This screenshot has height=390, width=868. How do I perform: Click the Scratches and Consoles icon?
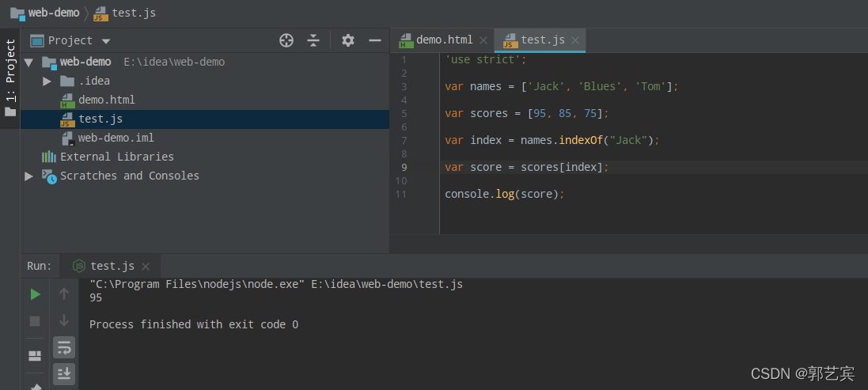point(49,176)
